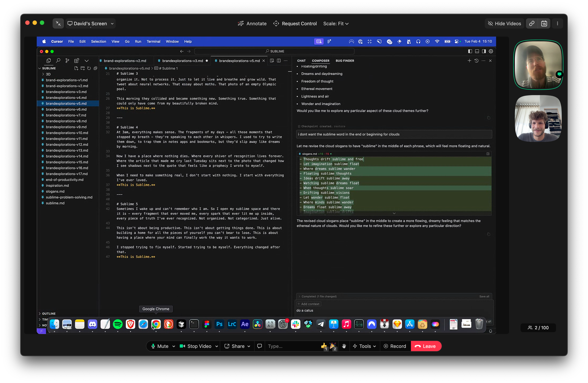Viewport: 588px width, 383px height.
Task: Click the new composer plus icon
Action: point(469,61)
